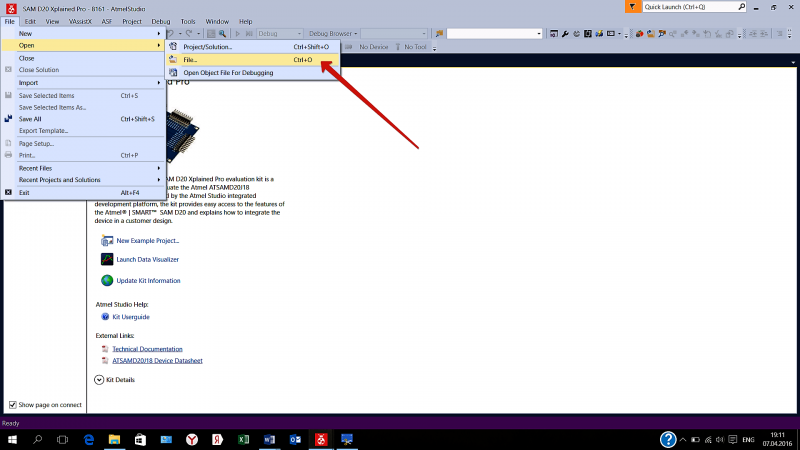Expand the Recent Files submenu
This screenshot has height=450, width=800.
point(83,168)
